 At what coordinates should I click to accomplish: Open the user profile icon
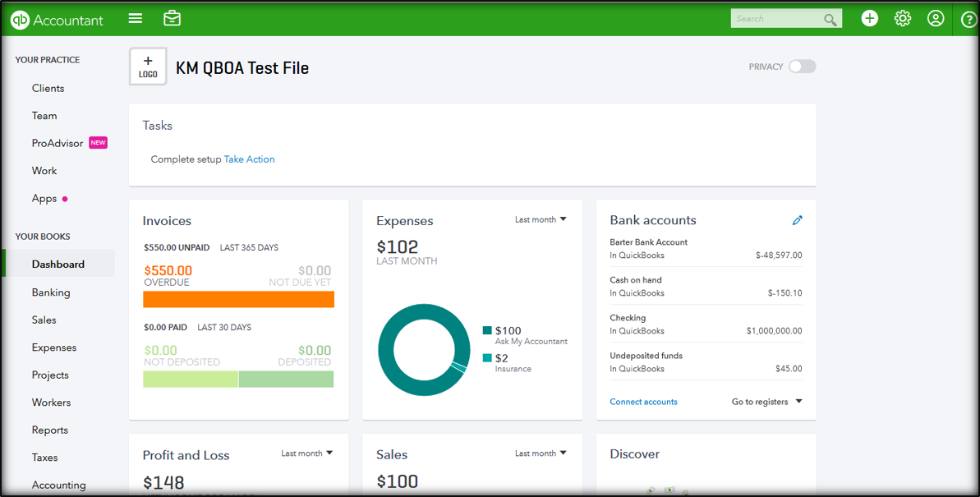tap(936, 19)
